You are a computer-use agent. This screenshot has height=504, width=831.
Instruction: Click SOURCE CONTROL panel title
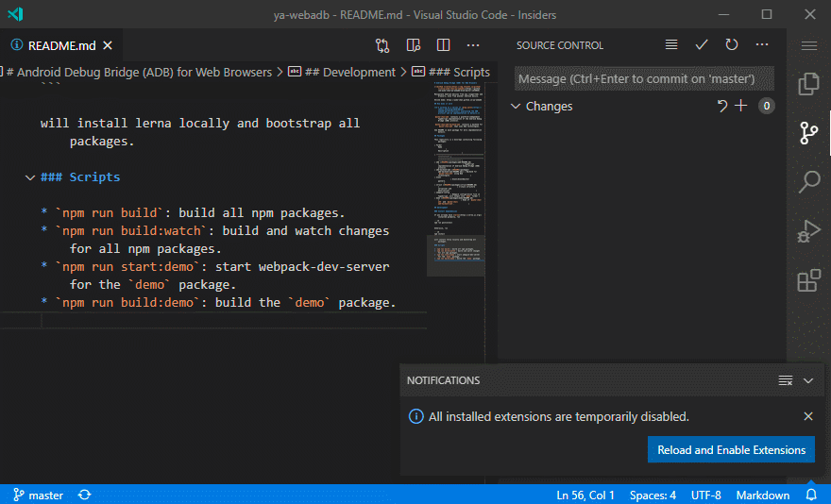tap(560, 45)
